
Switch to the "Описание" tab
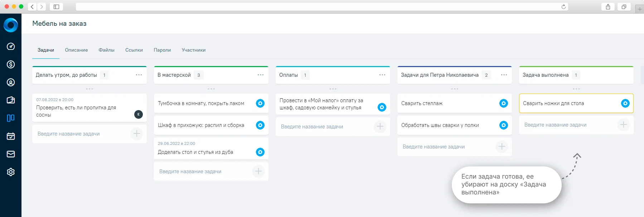tap(76, 50)
